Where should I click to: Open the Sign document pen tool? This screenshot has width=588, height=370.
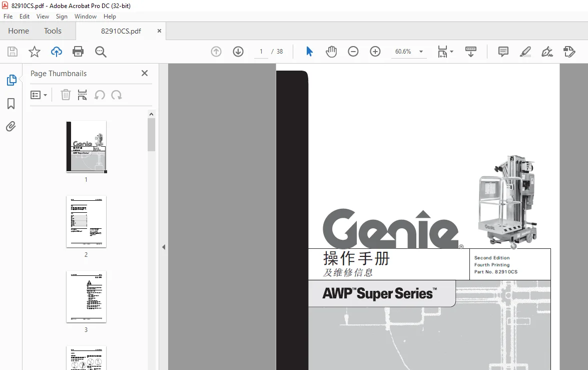(x=547, y=52)
